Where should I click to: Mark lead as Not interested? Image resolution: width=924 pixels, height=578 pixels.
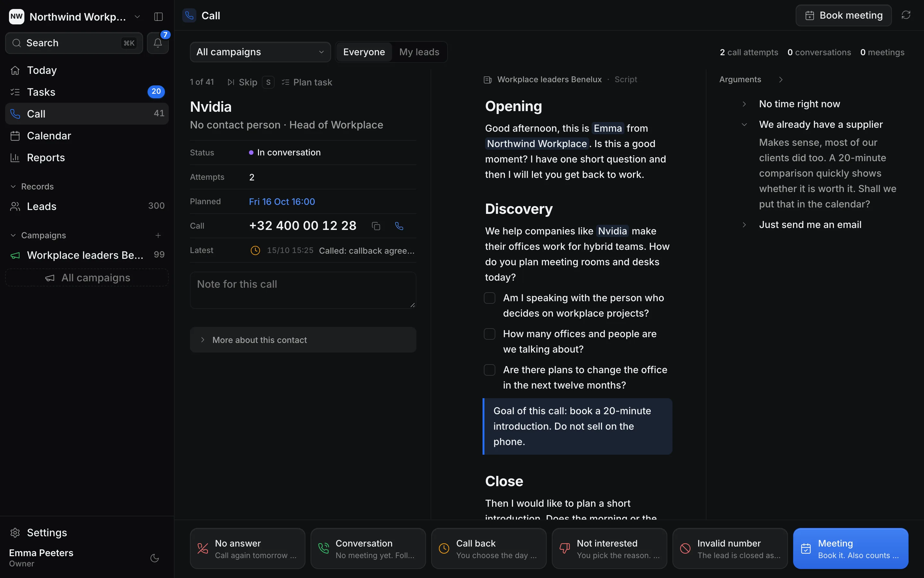609,548
